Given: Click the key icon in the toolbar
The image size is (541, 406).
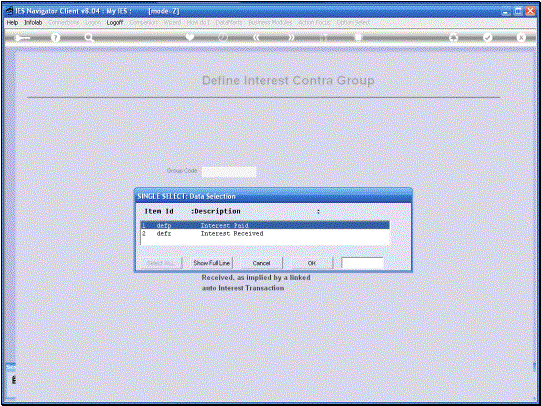Looking at the screenshot, I should pyautogui.click(x=22, y=37).
